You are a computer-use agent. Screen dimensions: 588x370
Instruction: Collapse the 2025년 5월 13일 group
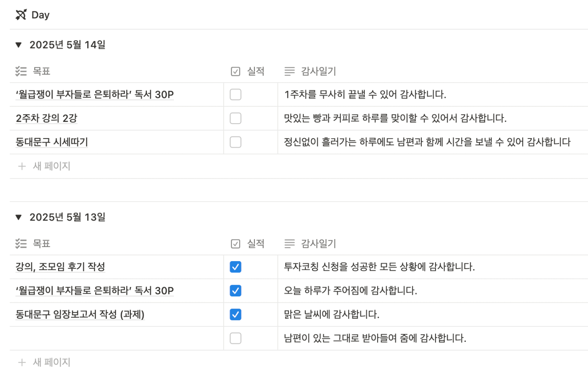click(19, 217)
